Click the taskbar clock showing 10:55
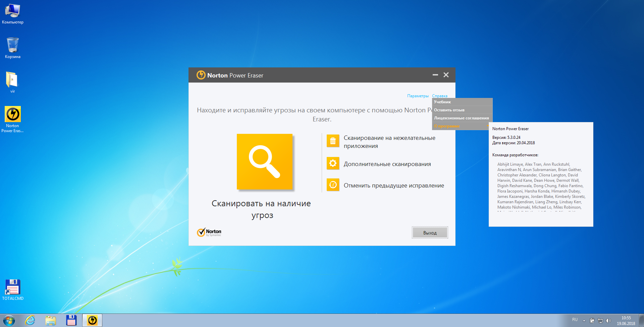 point(626,321)
